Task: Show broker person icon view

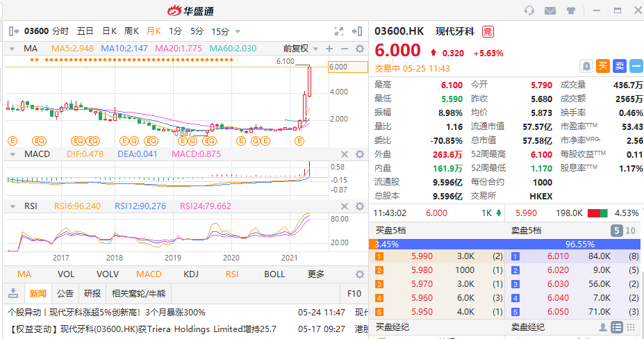Action: pyautogui.click(x=603, y=327)
